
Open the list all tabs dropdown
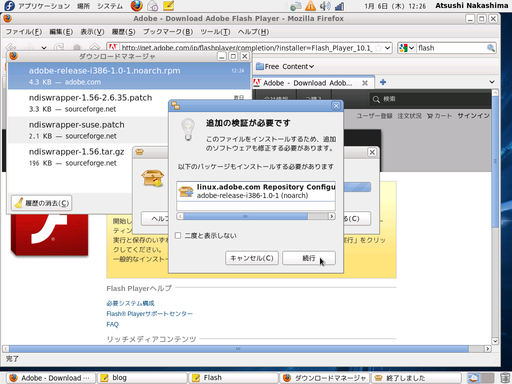pos(492,82)
